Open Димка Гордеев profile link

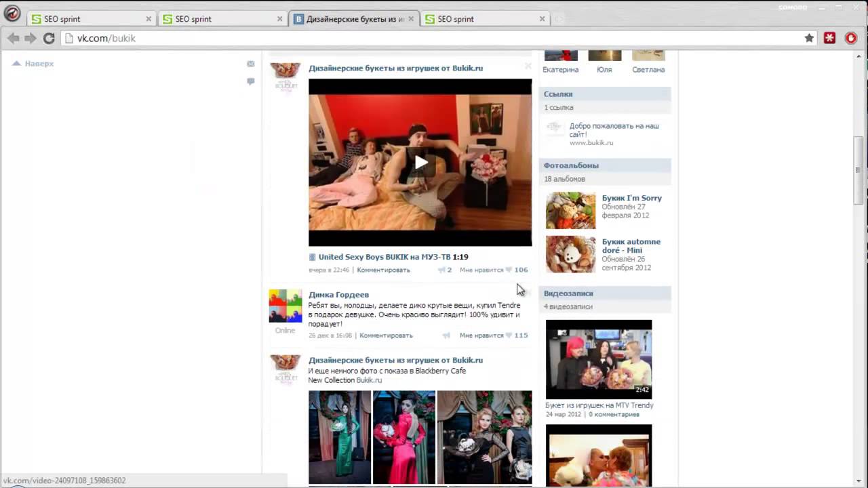coord(338,295)
